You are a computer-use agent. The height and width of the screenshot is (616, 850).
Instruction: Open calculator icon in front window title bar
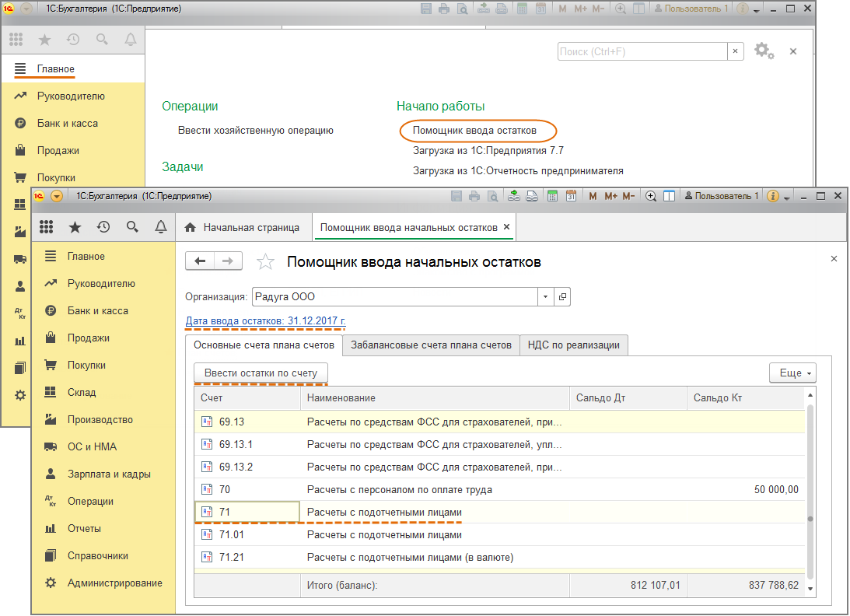pos(552,196)
